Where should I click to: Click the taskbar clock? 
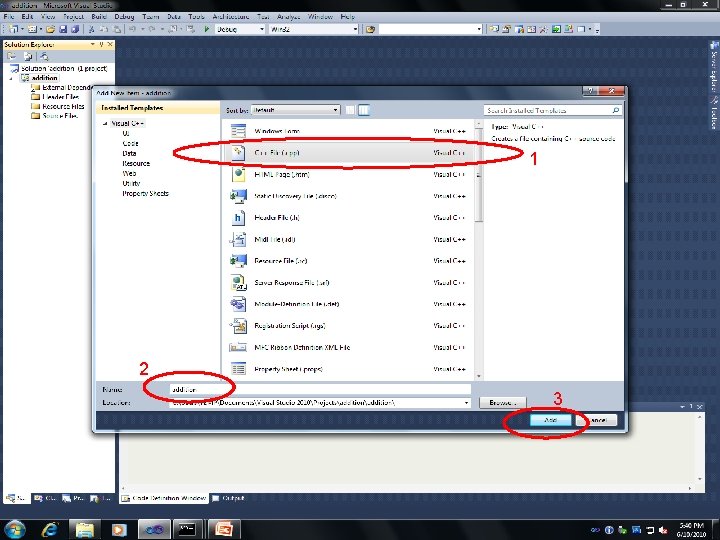tap(692, 529)
